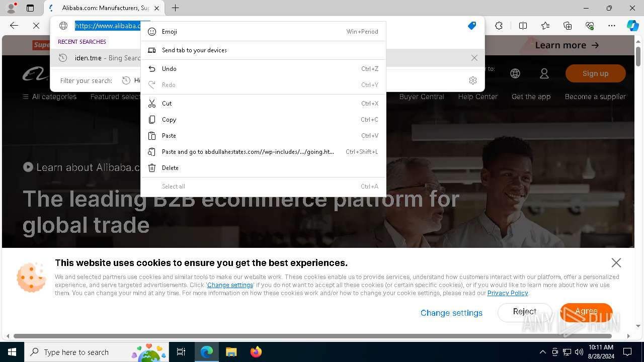The width and height of the screenshot is (644, 362).
Task: Click the language globe icon on Alibaba
Action: 515,73
